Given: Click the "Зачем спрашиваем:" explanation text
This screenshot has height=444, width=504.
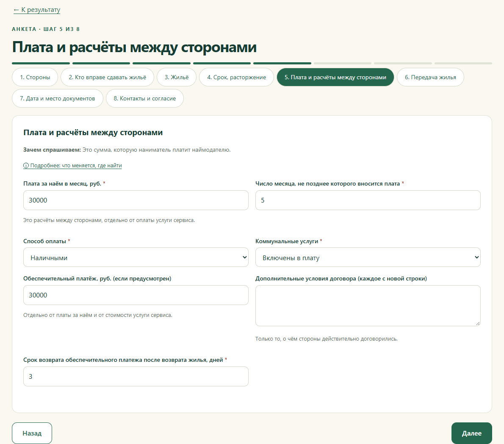Looking at the screenshot, I should click(127, 150).
